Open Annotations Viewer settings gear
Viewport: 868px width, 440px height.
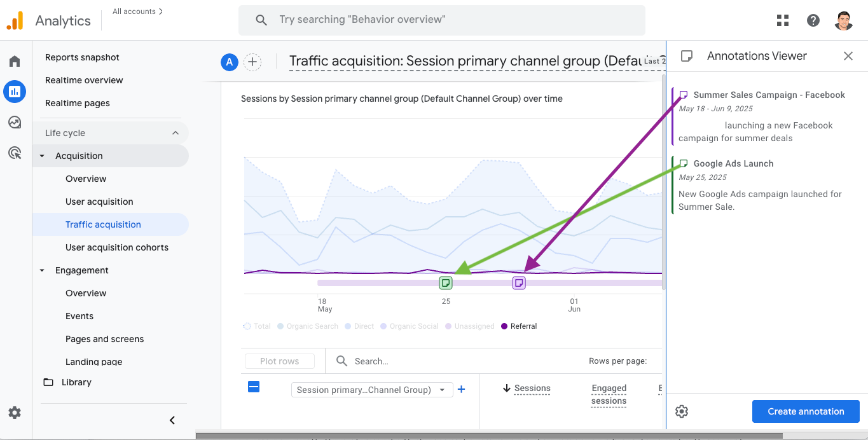pyautogui.click(x=682, y=411)
